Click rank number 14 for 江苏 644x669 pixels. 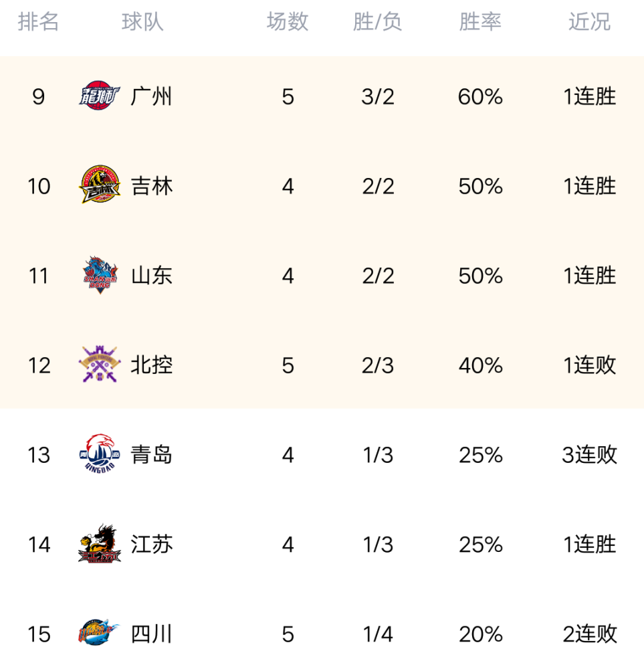click(39, 545)
